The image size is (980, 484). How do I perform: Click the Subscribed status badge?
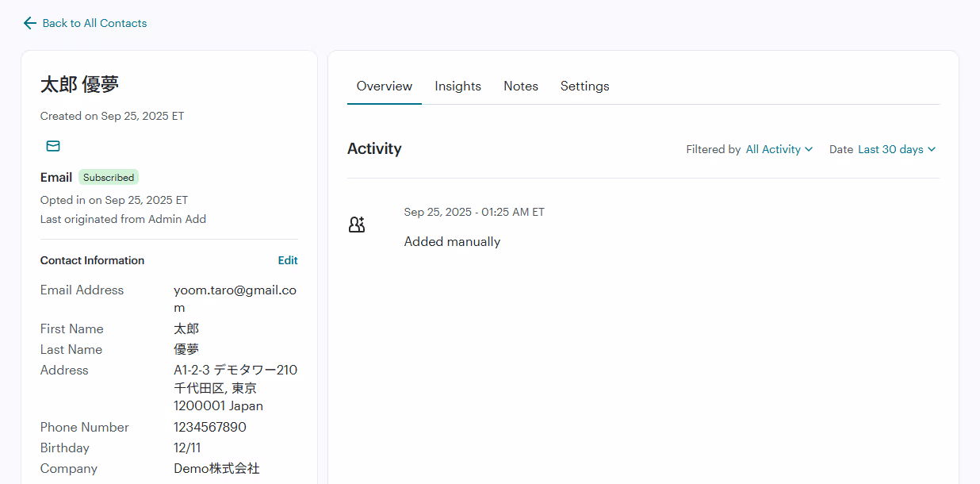(109, 177)
